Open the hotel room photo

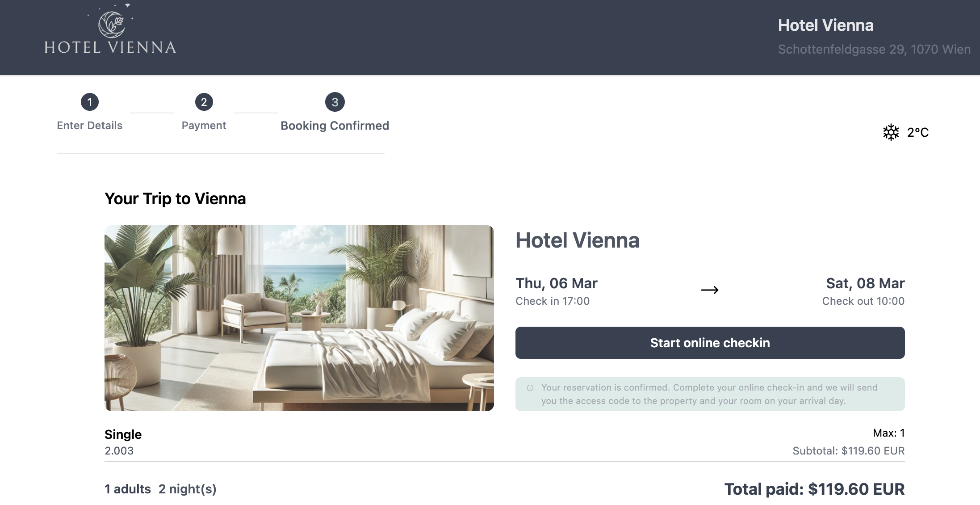click(299, 318)
